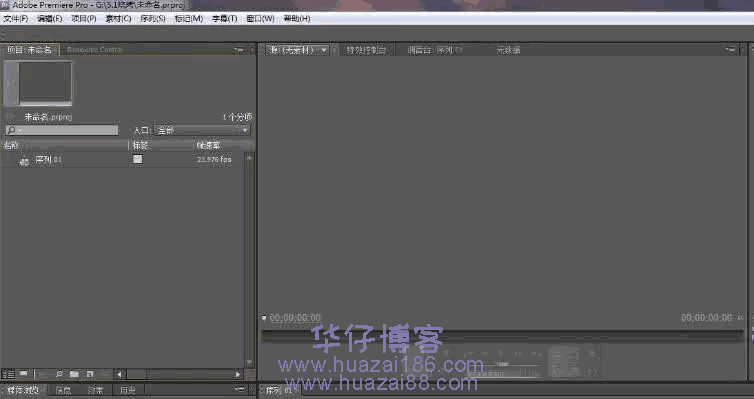Create a new bin with folder icon
The height and width of the screenshot is (399, 754).
point(74,374)
